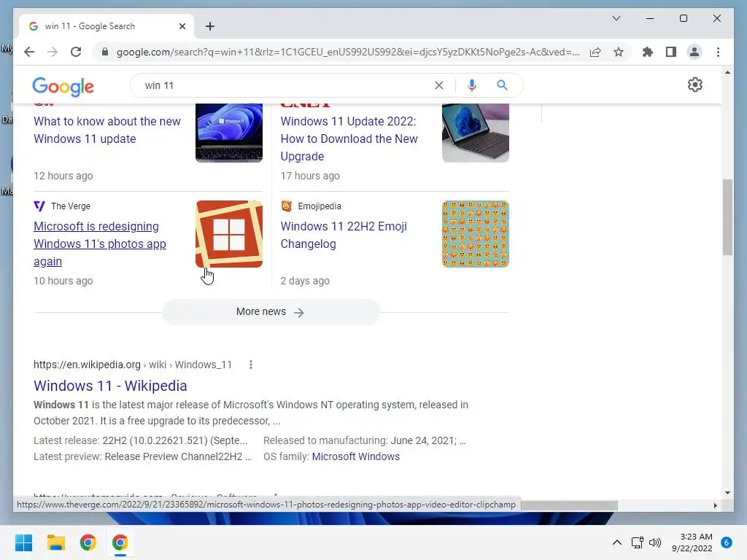This screenshot has height=560, width=747.
Task: Click the '2 days ago' timestamp
Action: click(x=305, y=281)
